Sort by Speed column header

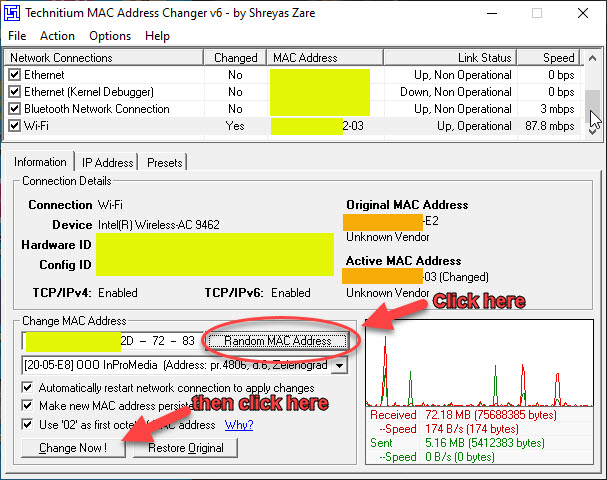(x=549, y=58)
